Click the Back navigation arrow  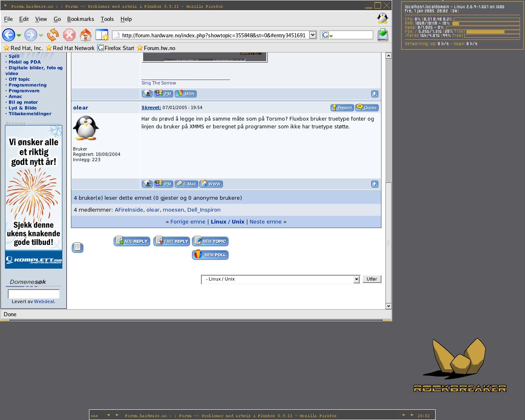tap(9, 35)
